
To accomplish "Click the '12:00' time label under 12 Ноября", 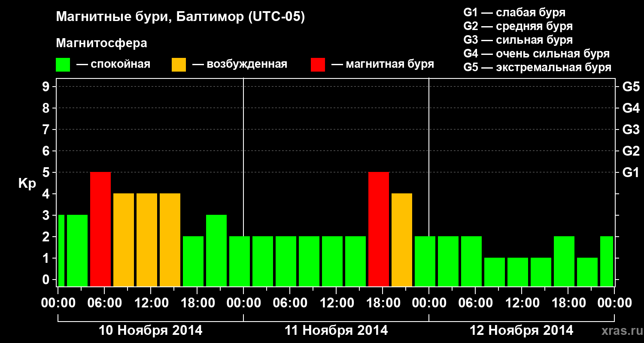I will [x=522, y=303].
